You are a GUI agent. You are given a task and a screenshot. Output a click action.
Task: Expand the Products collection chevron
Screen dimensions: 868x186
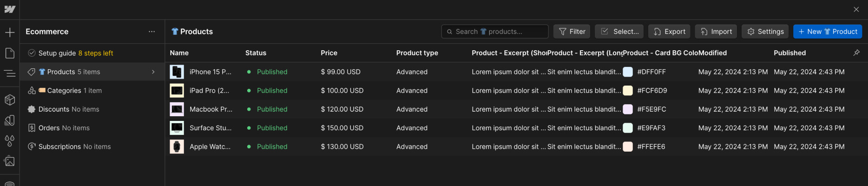153,72
